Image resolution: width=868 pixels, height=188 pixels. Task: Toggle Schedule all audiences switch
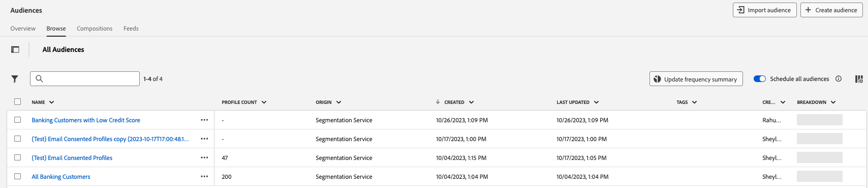[760, 79]
